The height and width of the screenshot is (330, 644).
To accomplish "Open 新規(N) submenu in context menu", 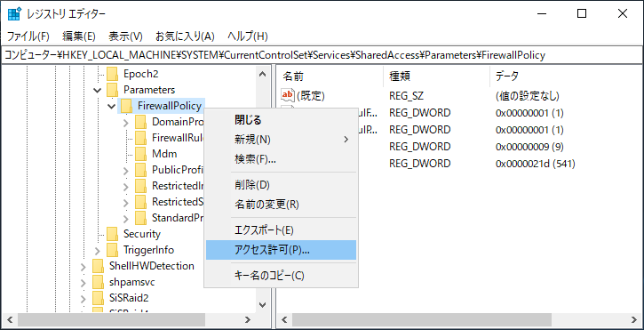I will [281, 140].
